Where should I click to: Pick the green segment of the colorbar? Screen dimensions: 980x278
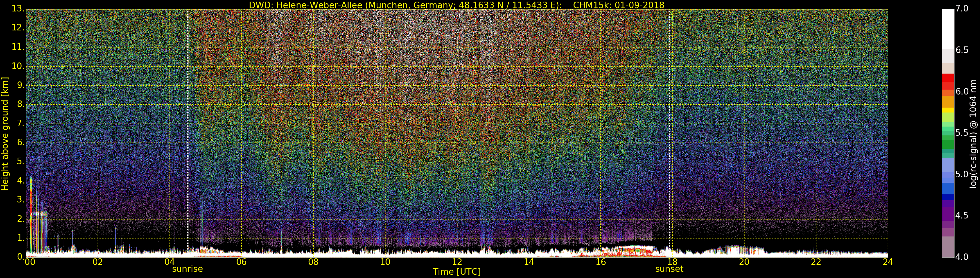(948, 144)
